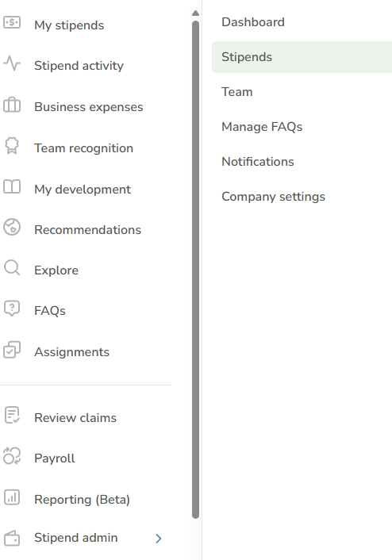
Task: Select the highlighted Stipends submenu item
Action: [302, 57]
